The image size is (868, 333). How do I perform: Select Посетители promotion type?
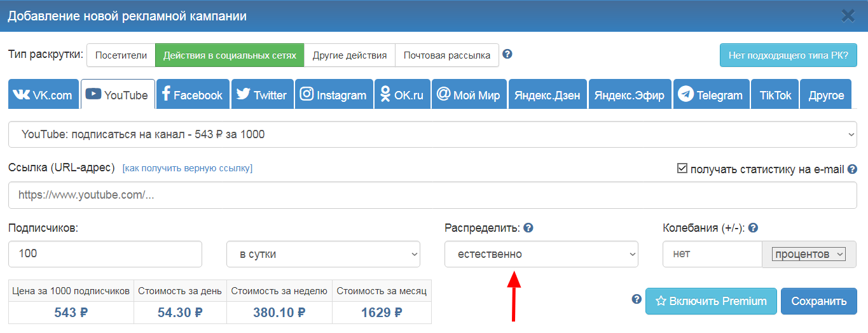coord(121,55)
